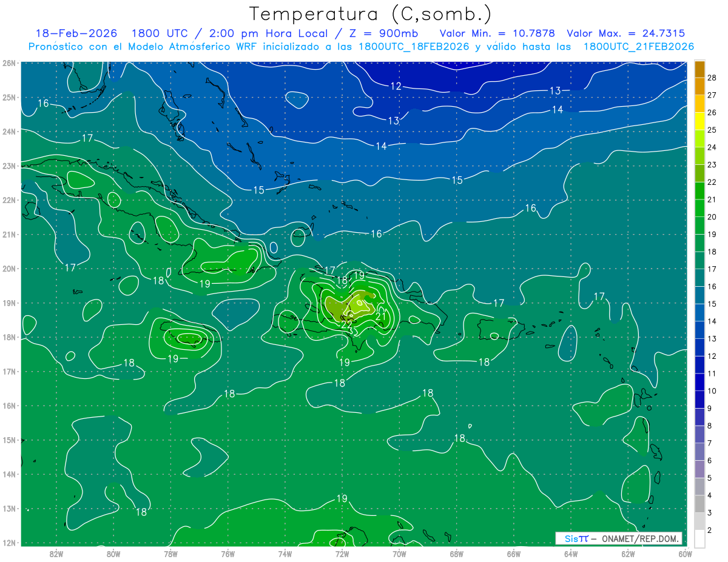728x562 pixels.
Task: Click the "62W" longitude axis label
Action: click(x=628, y=554)
